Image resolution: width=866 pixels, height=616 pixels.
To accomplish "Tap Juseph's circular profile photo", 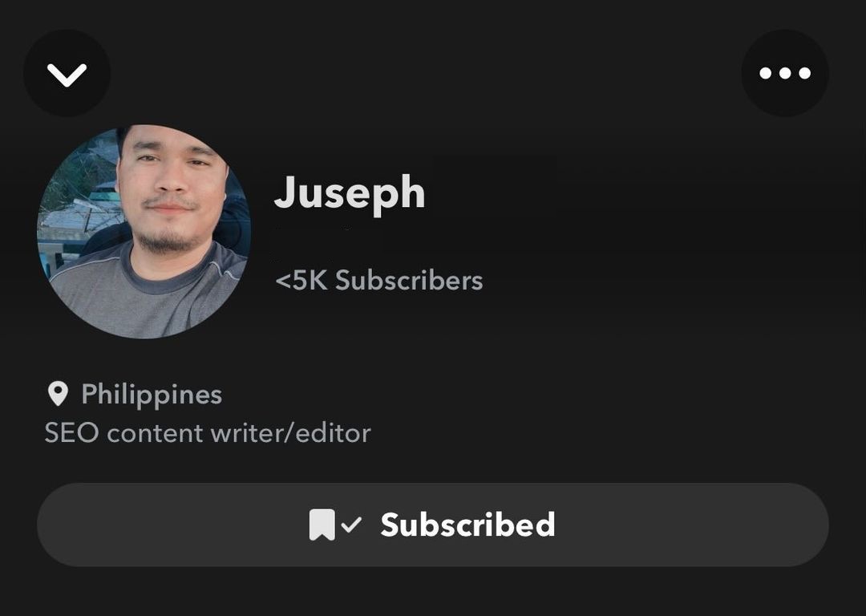I will [x=144, y=232].
